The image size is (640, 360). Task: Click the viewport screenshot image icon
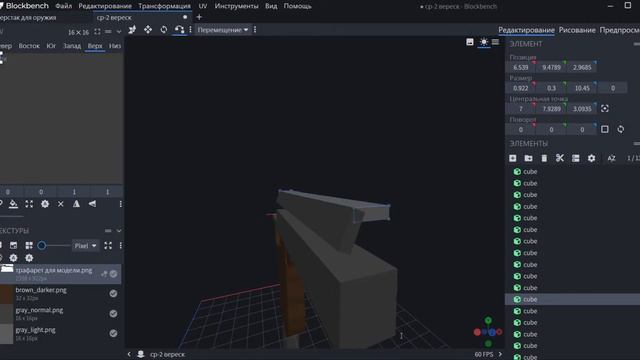470,42
